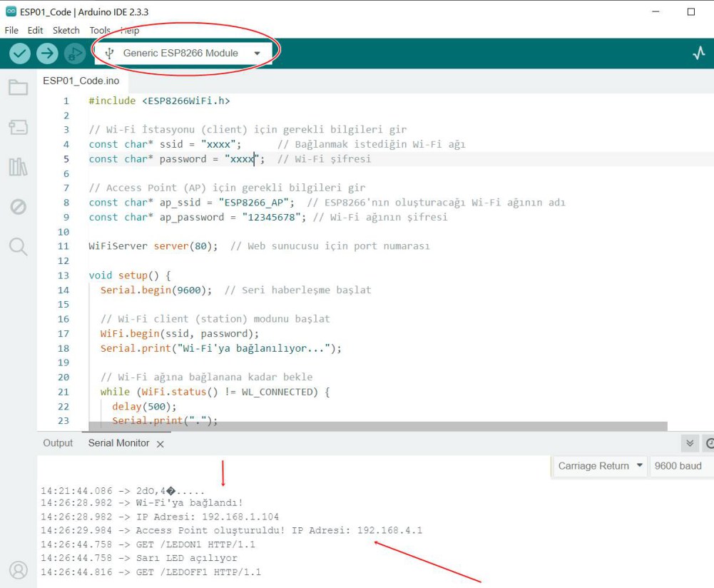The width and height of the screenshot is (714, 588).
Task: Click the "IP Adresi: 192.168.1.104" serial line
Action: click(159, 517)
